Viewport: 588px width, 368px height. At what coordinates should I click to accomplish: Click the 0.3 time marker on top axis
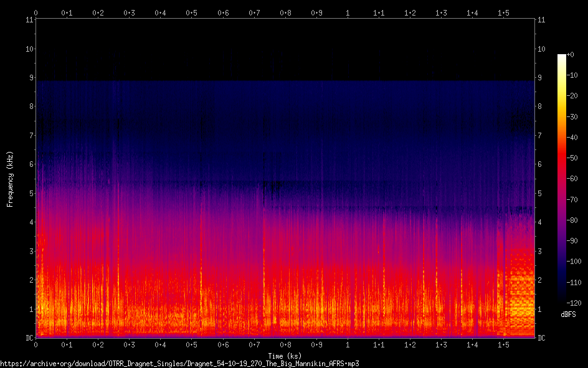point(129,12)
